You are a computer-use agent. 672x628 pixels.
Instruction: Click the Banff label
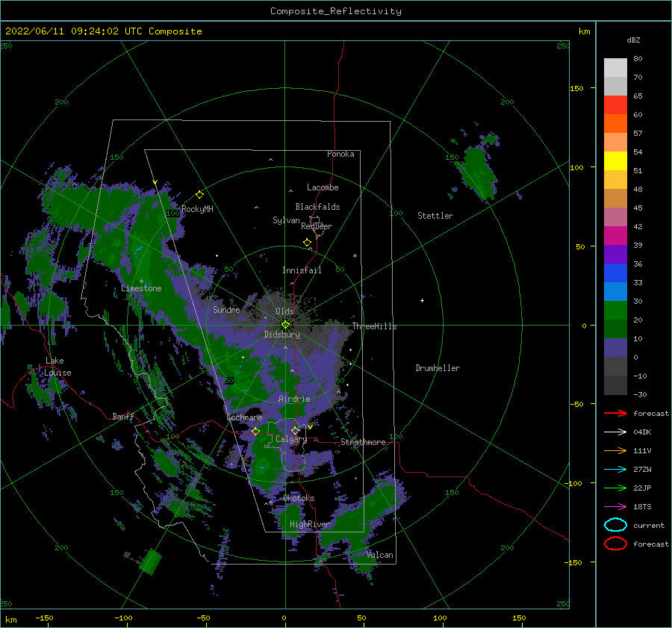pos(123,416)
